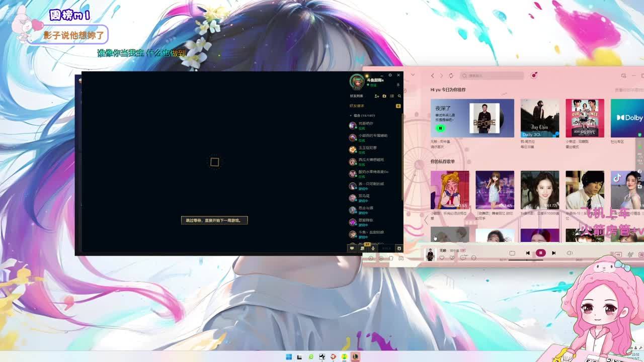Click the song recognition icon beside search bar
This screenshot has height=362, width=644.
[x=534, y=75]
